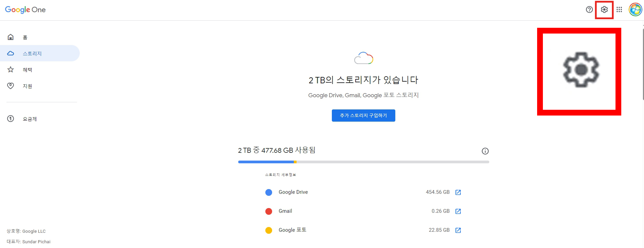Viewport: 644px width, 248px height.
Task: Open the Google apps grid launcher
Action: tap(619, 9)
